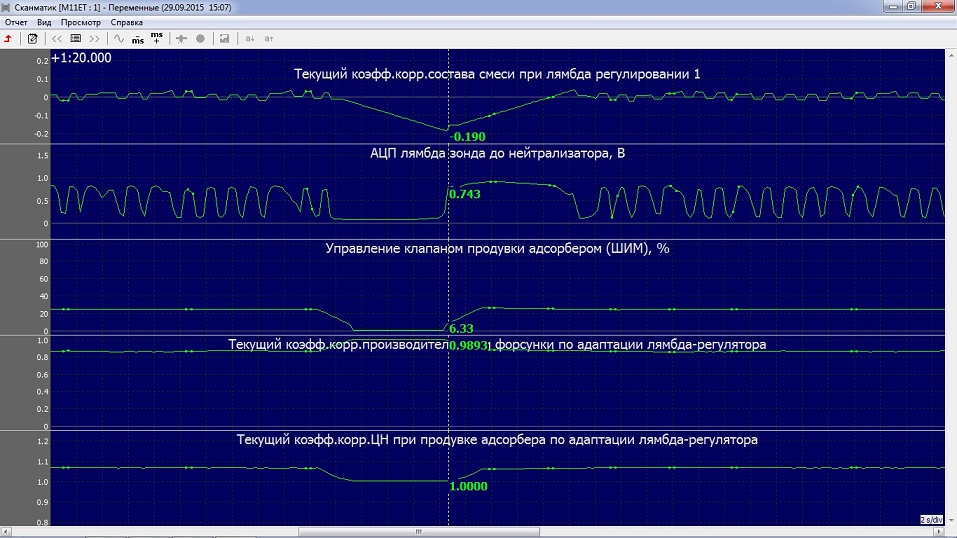
Task: Click the 'производител... форсунки' graph title
Action: pyautogui.click(x=497, y=344)
